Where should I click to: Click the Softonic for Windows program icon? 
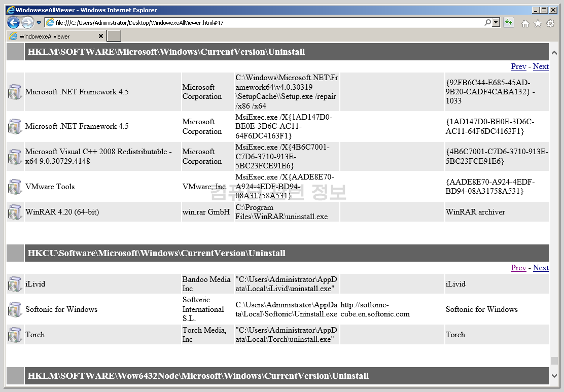click(x=15, y=309)
